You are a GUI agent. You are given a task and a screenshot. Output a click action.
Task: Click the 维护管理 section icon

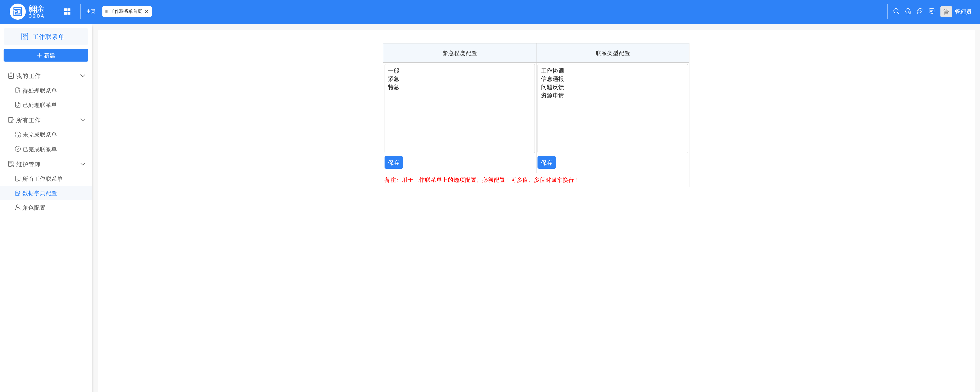pyautogui.click(x=11, y=164)
